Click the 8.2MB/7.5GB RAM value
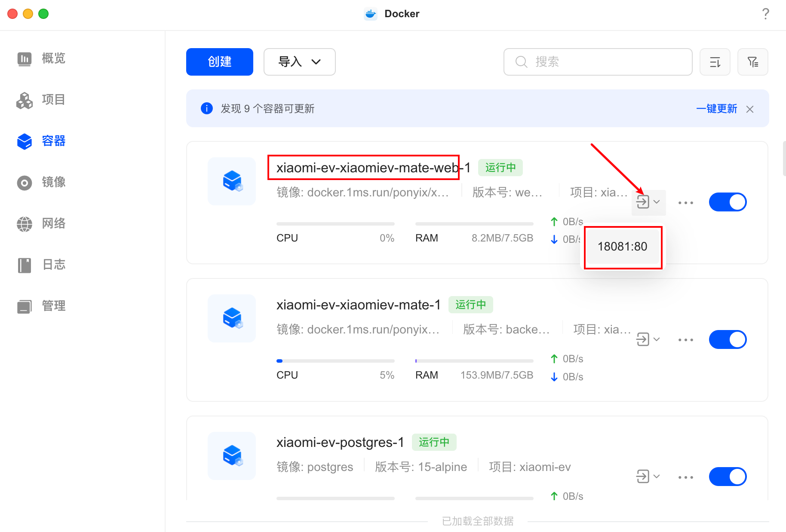The width and height of the screenshot is (786, 532). (x=502, y=238)
